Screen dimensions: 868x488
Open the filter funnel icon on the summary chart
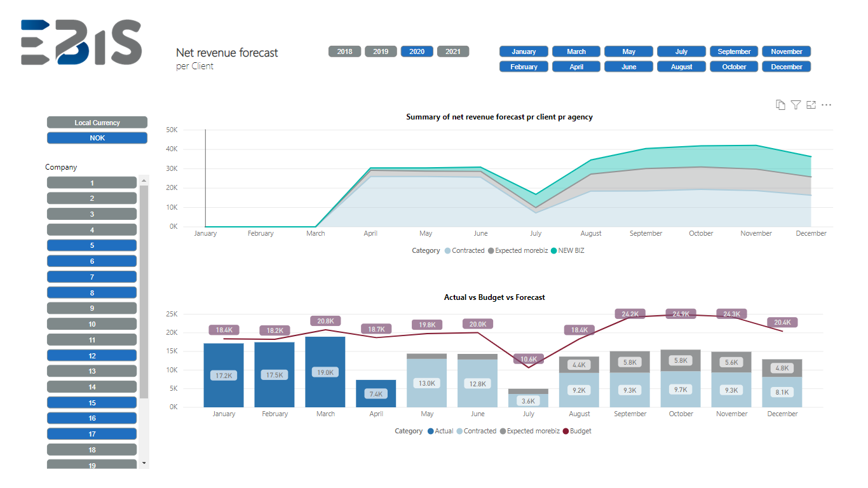pyautogui.click(x=796, y=105)
